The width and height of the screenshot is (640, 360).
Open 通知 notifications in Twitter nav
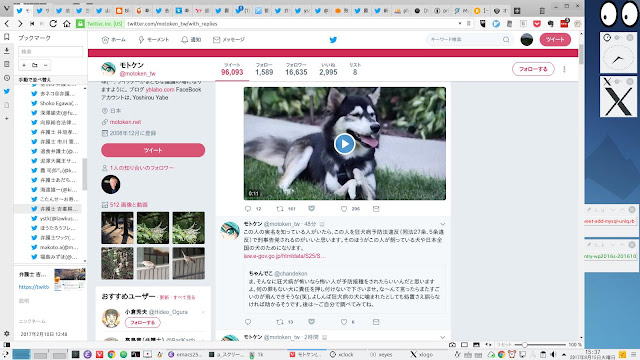tap(191, 40)
